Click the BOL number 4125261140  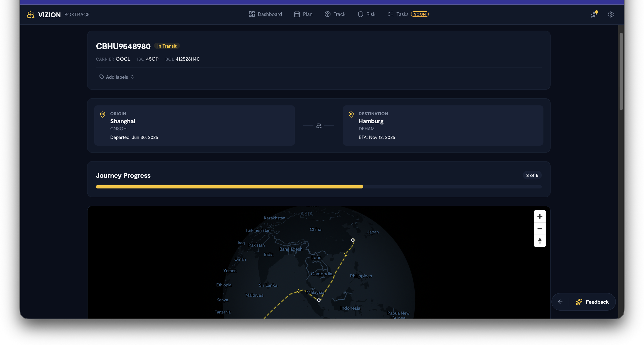(188, 59)
